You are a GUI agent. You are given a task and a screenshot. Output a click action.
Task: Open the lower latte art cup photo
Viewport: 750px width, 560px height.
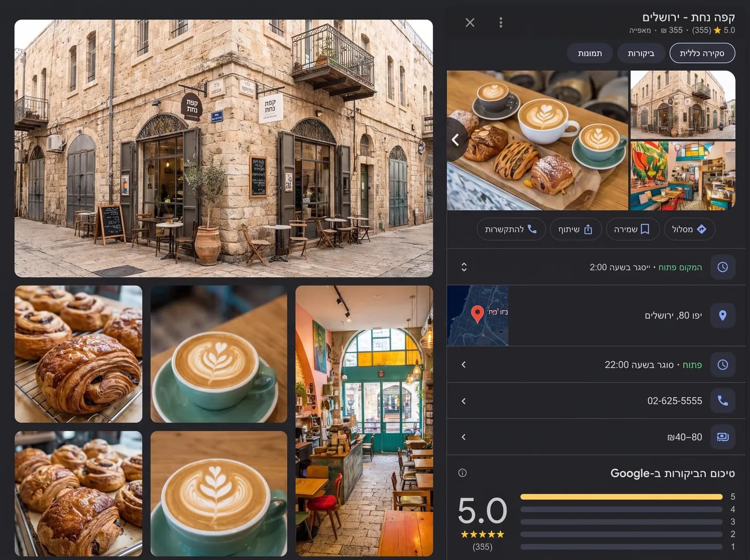[218, 493]
